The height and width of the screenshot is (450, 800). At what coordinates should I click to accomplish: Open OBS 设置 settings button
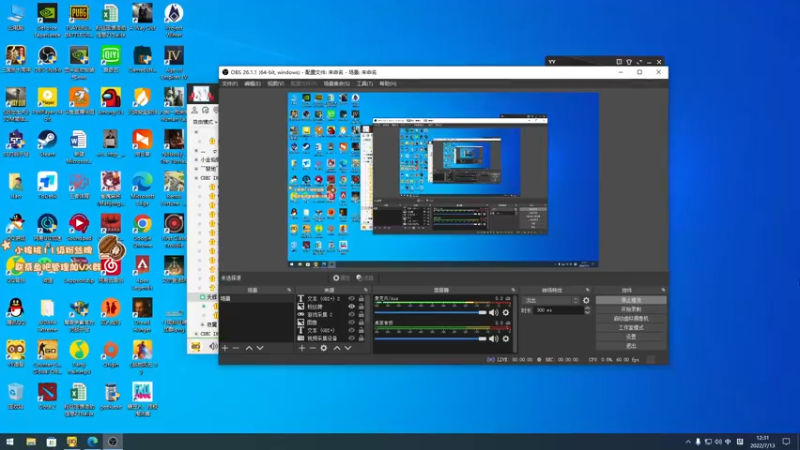click(631, 337)
